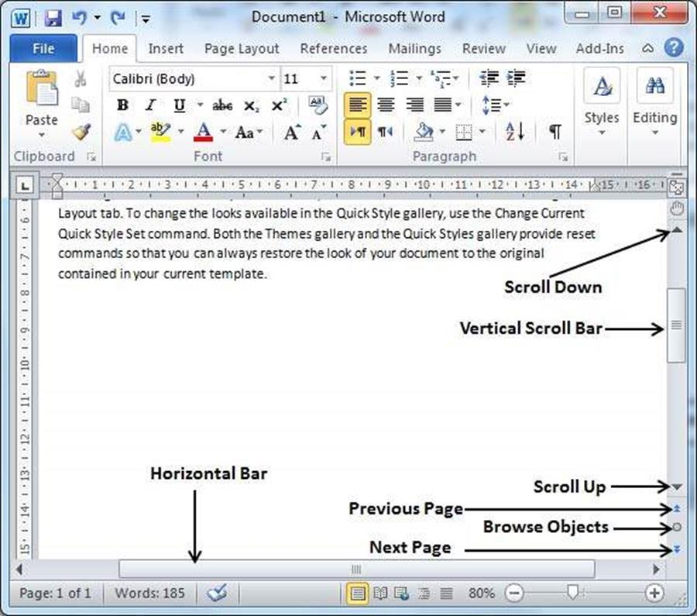Open the File tab
This screenshot has width=697, height=616.
coord(43,48)
